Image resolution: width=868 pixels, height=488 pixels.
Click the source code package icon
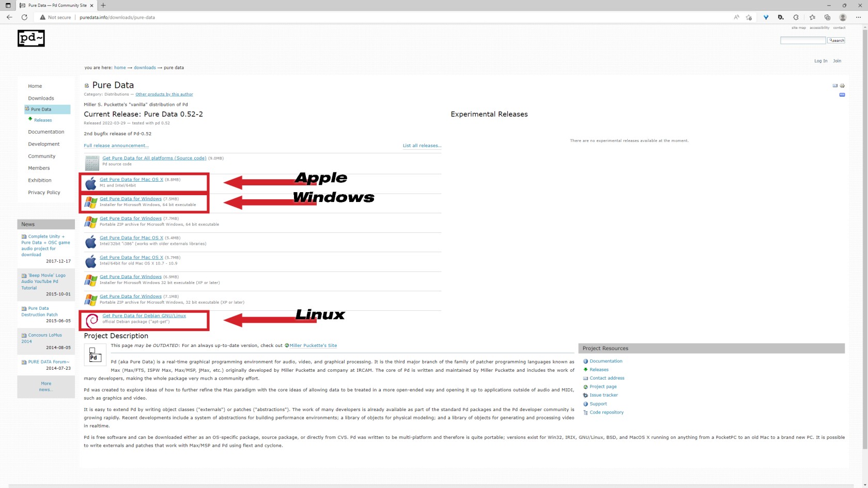[92, 163]
